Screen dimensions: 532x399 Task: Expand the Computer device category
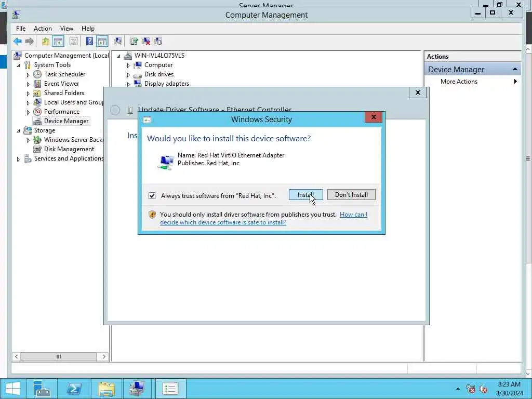[128, 65]
